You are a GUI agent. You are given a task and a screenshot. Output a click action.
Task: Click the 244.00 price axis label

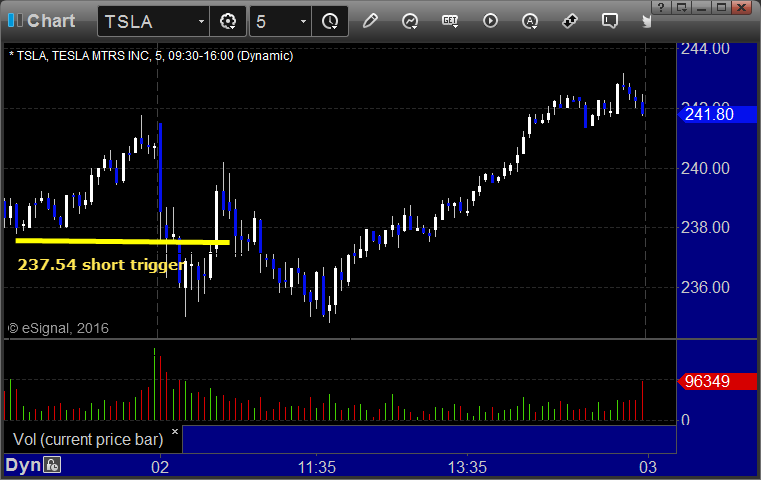(x=705, y=49)
